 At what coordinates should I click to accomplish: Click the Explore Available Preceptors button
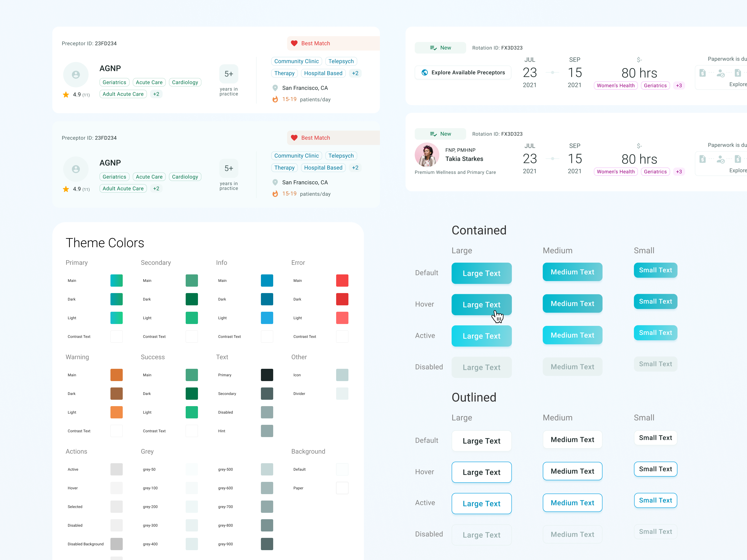click(463, 73)
